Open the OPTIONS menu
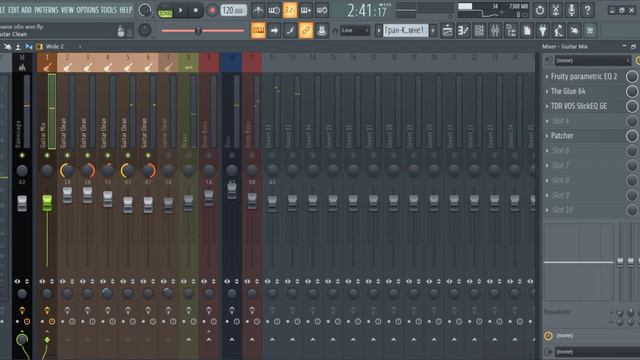This screenshot has height=360, width=640. [87, 10]
